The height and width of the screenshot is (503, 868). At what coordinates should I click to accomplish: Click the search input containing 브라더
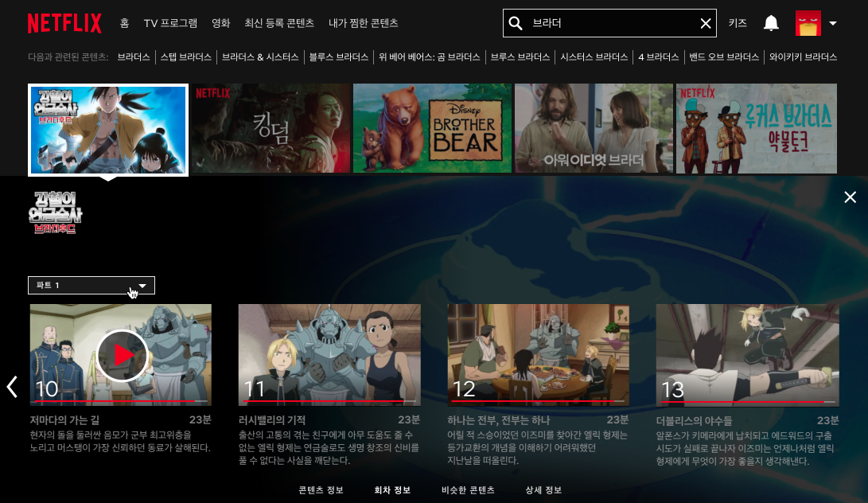coord(609,23)
